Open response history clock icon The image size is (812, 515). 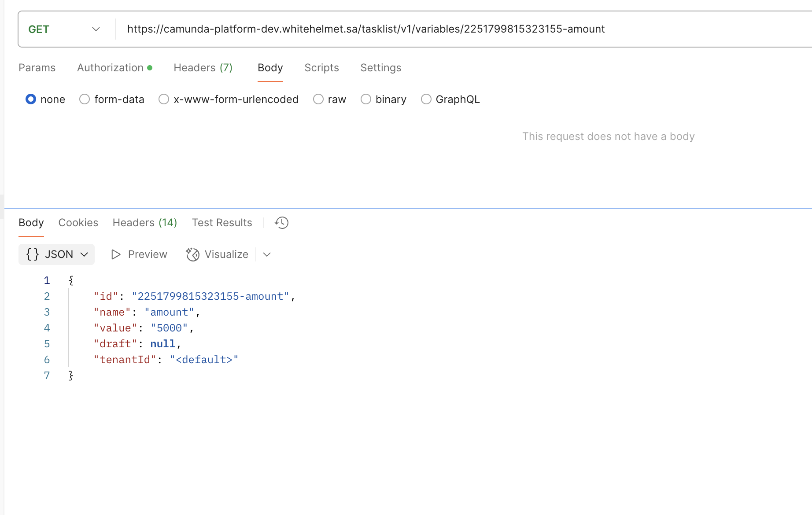tap(281, 223)
